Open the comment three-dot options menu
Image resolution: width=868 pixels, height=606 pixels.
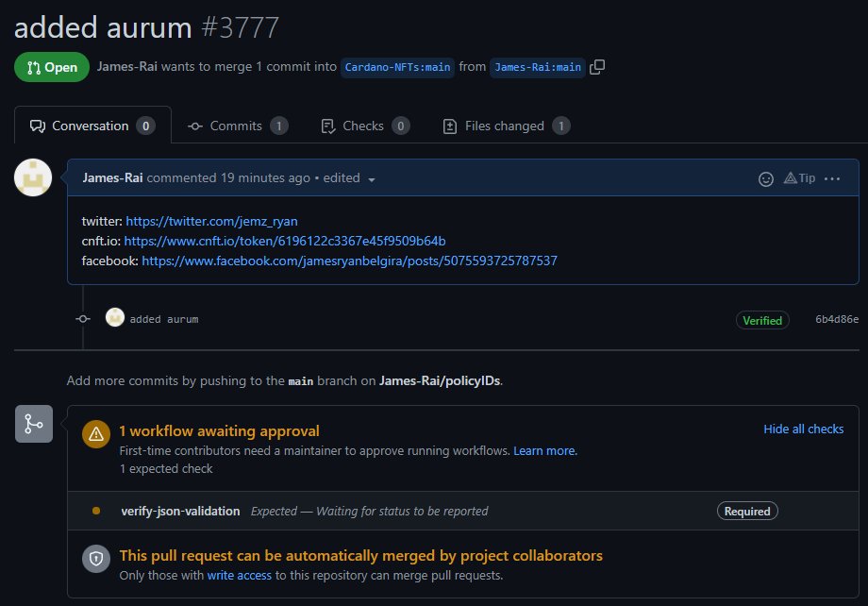coord(832,178)
